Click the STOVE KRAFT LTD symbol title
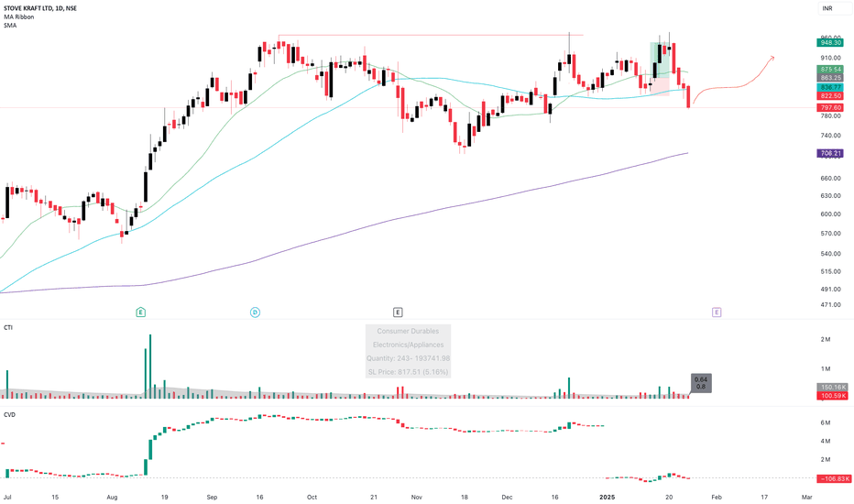 click(39, 8)
